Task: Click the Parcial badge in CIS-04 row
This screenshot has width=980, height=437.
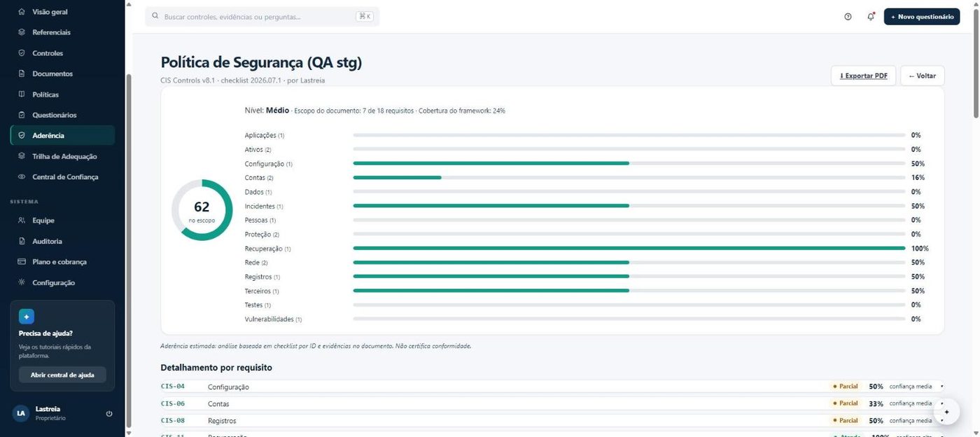Action: (846, 387)
